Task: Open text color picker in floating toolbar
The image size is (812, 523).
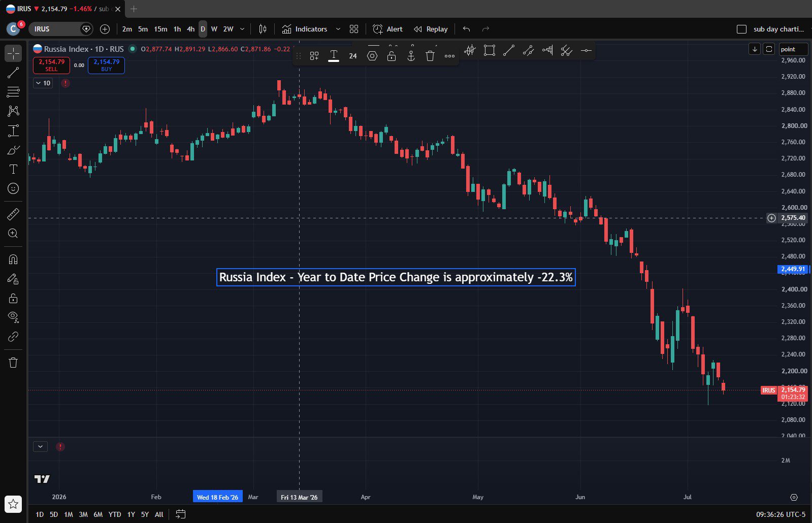Action: (x=334, y=56)
